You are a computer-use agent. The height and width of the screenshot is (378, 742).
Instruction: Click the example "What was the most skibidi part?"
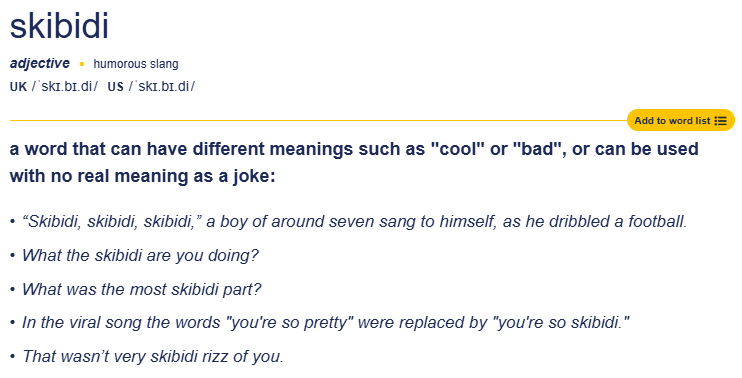pos(141,289)
